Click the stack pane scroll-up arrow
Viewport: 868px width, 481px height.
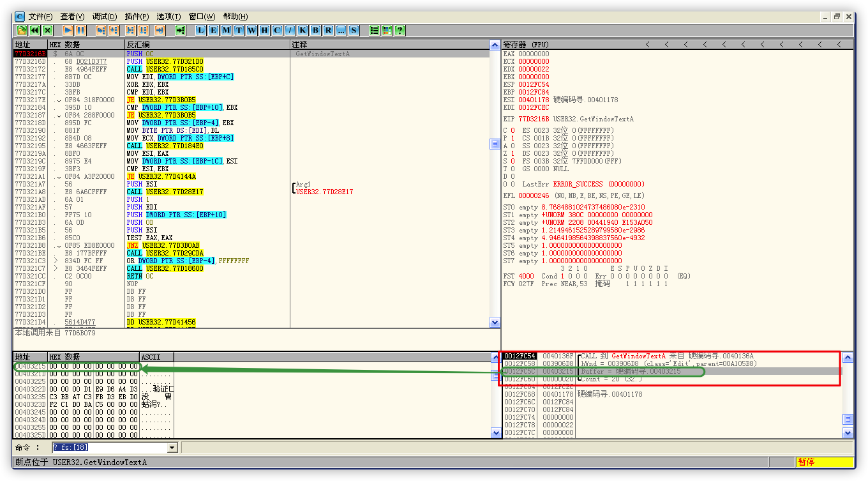(848, 356)
